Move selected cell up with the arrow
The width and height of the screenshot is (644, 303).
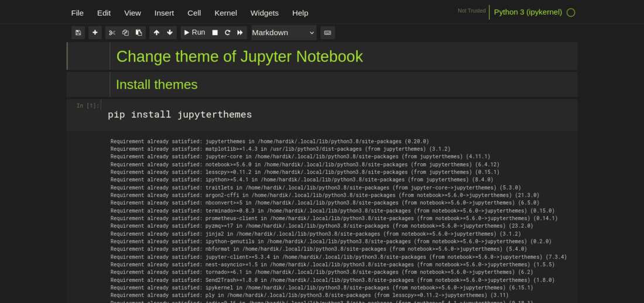(156, 32)
